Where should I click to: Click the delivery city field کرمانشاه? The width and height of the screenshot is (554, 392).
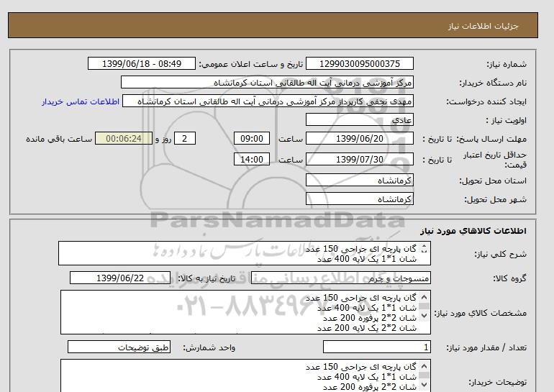pyautogui.click(x=359, y=199)
